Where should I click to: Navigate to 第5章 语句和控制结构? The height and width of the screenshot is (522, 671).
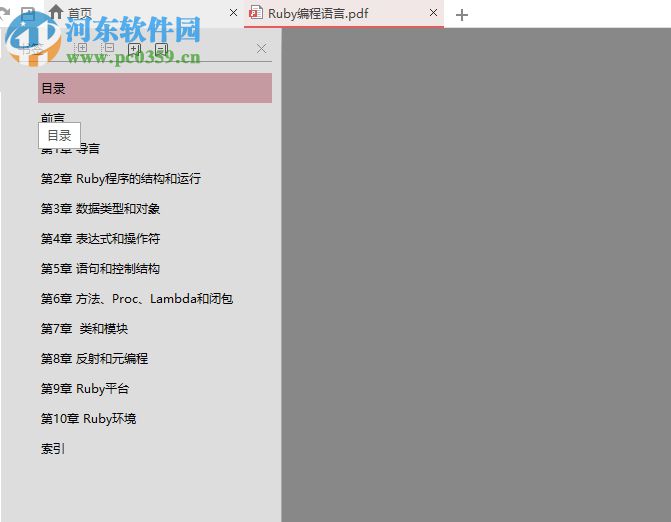click(100, 268)
